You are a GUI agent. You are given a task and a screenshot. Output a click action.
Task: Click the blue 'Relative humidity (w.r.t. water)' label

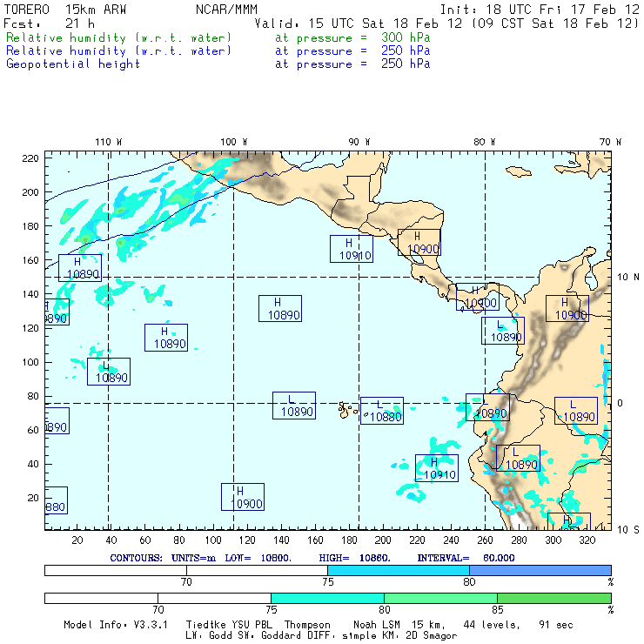coord(118,51)
